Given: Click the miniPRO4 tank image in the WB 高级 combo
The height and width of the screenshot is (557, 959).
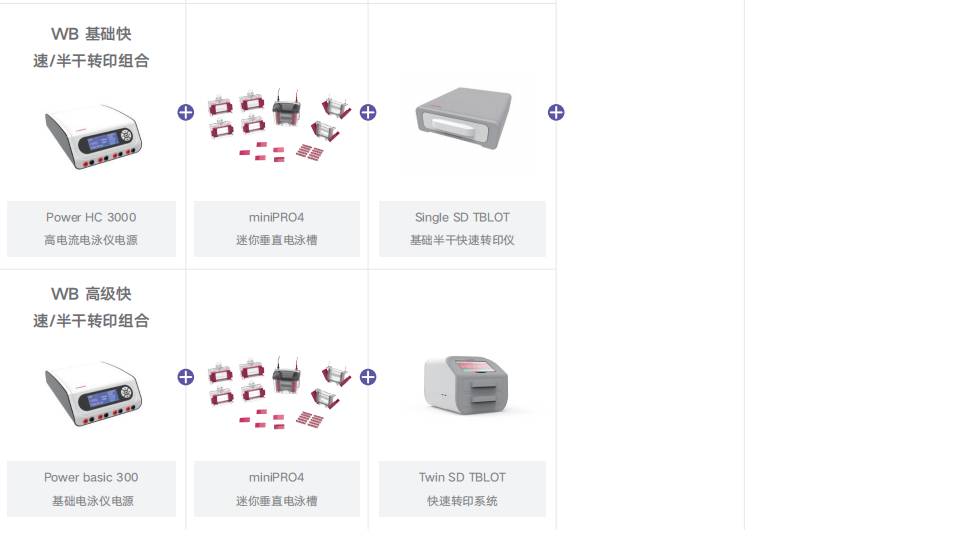Looking at the screenshot, I should click(x=278, y=392).
